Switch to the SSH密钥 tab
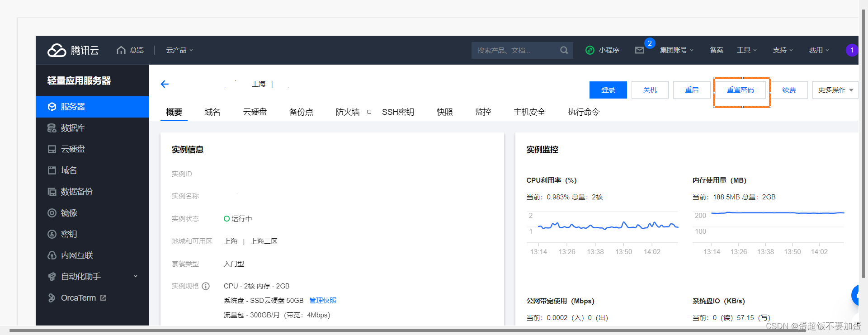The height and width of the screenshot is (335, 868). pyautogui.click(x=398, y=112)
